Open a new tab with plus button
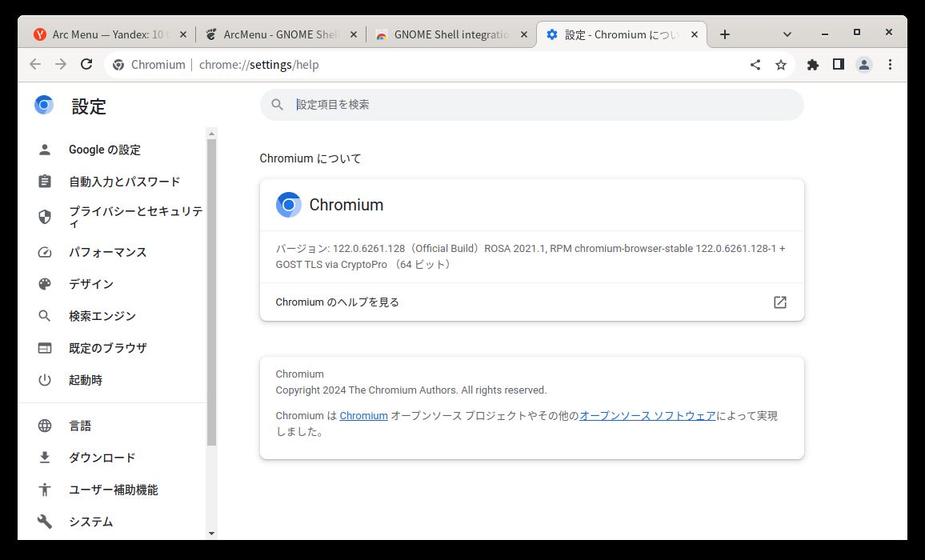This screenshot has height=560, width=925. point(725,35)
